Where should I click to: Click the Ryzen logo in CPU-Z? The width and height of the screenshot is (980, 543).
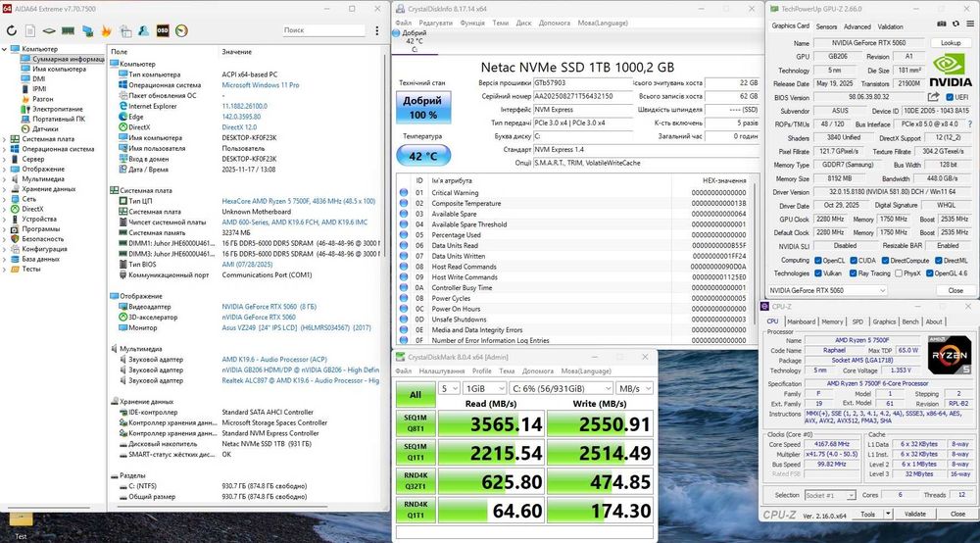[x=950, y=355]
